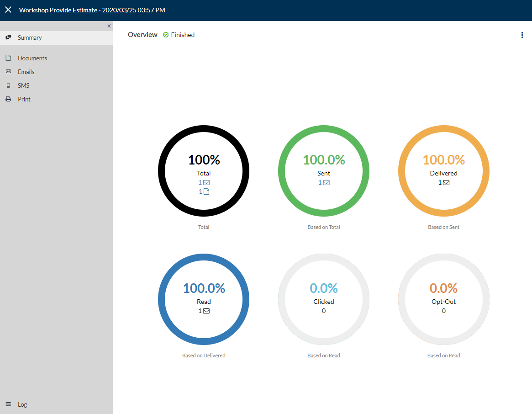Open the Print sidebar item
Screen dimensions: 532x414
pyautogui.click(x=24, y=99)
